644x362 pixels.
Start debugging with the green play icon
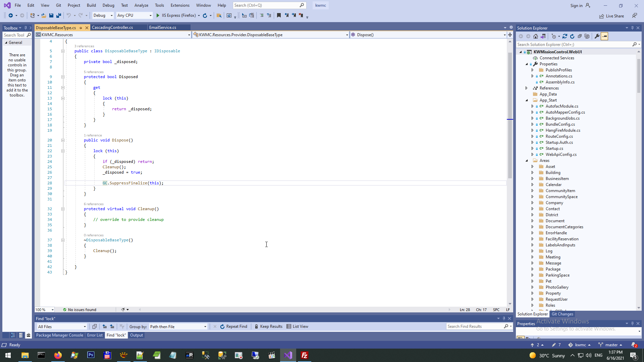coord(158,15)
